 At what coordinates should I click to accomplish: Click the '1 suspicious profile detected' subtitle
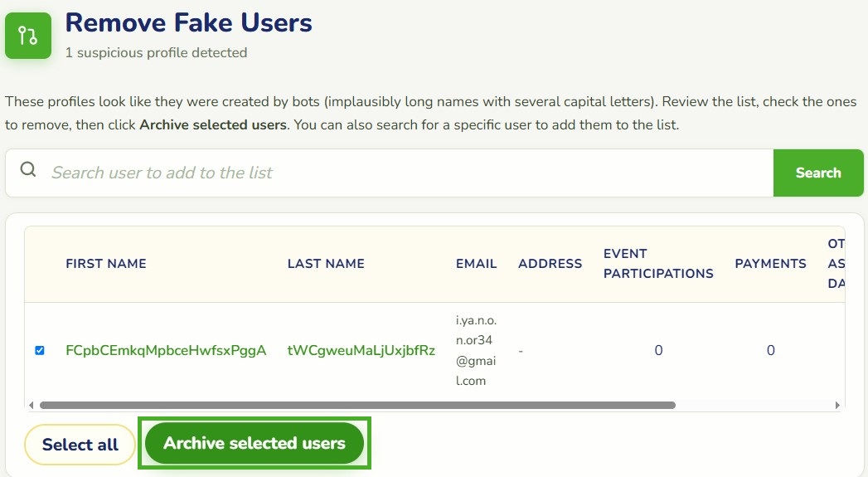click(x=156, y=52)
